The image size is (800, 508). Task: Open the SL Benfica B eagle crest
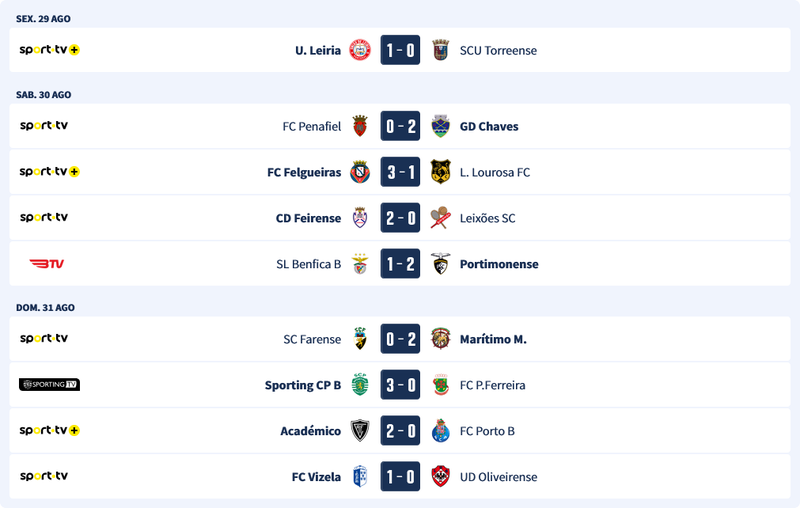coord(360,264)
